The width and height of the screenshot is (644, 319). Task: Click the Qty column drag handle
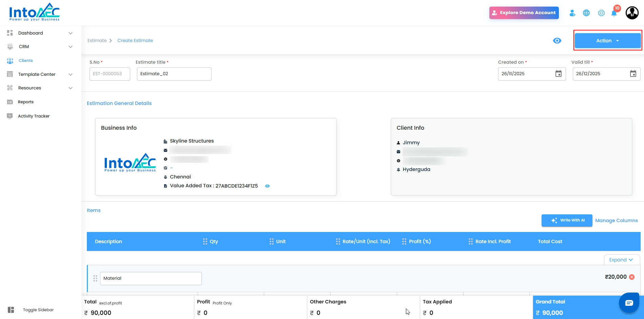tap(205, 241)
